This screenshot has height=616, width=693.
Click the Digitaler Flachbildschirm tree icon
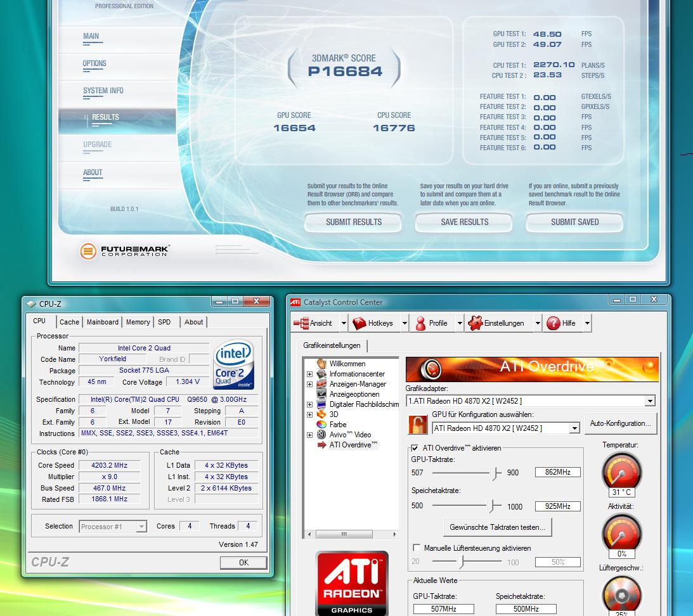tap(321, 404)
